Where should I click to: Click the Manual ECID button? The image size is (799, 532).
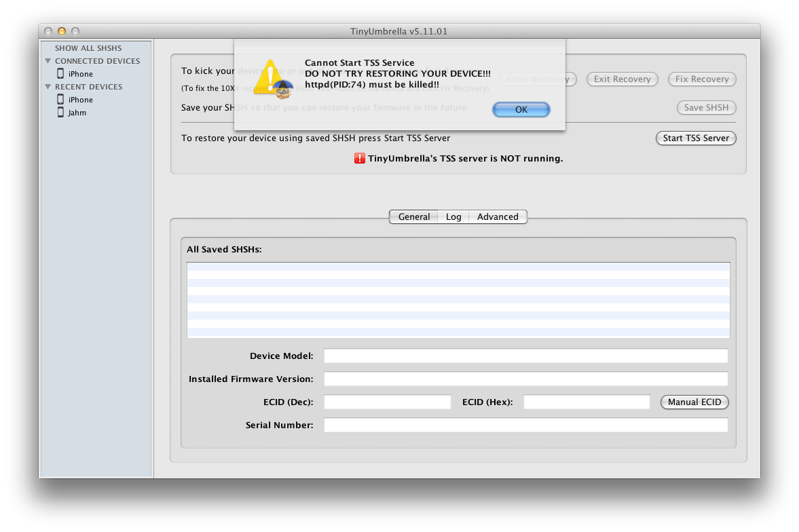694,402
